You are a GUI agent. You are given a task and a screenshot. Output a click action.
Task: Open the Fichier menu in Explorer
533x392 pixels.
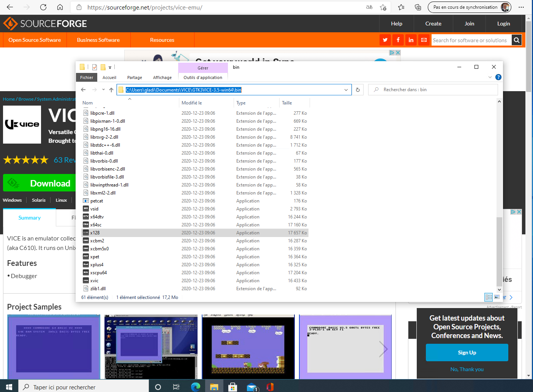87,77
